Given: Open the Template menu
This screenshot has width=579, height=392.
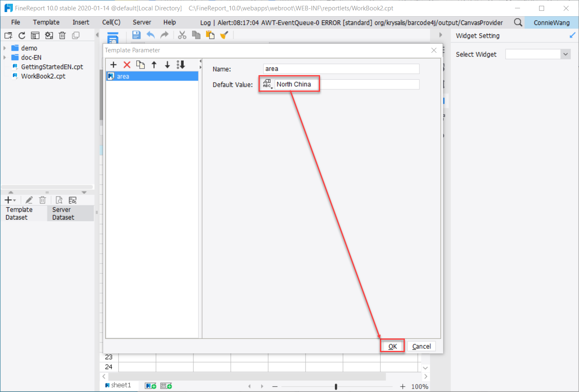Looking at the screenshot, I should 46,22.
